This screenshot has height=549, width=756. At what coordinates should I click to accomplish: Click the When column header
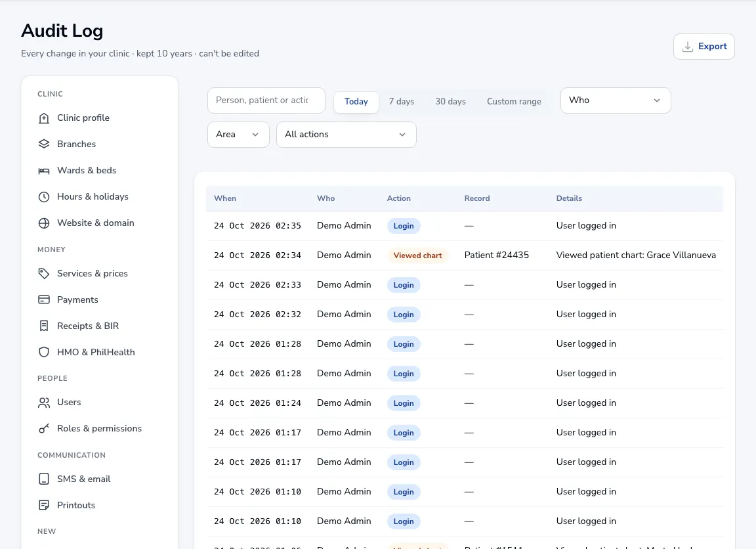click(225, 198)
